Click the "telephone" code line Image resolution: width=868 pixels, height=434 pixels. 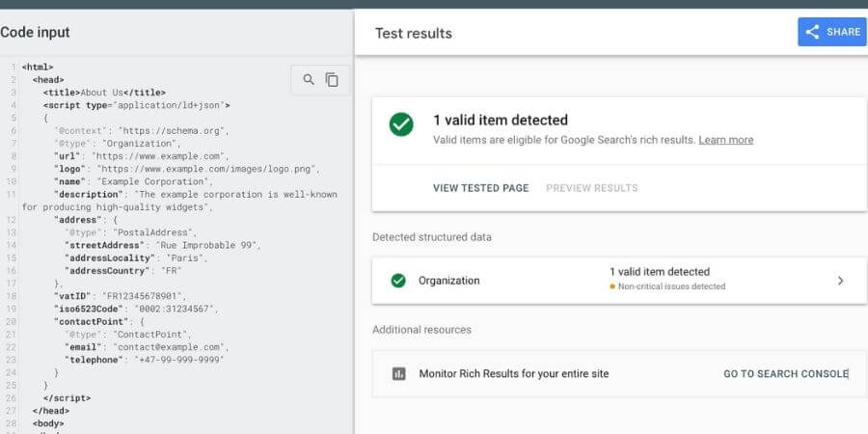tap(145, 360)
